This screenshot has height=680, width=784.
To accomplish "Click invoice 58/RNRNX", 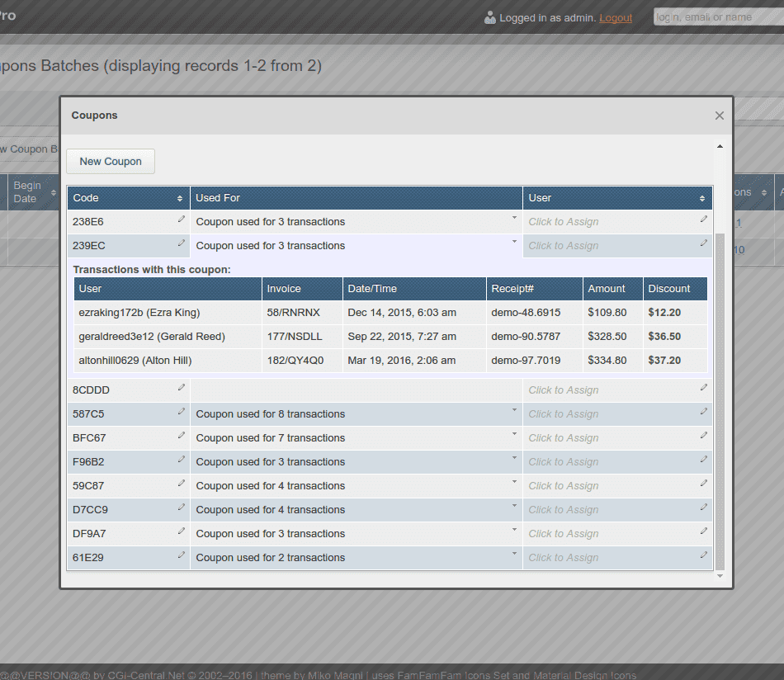I will [293, 313].
